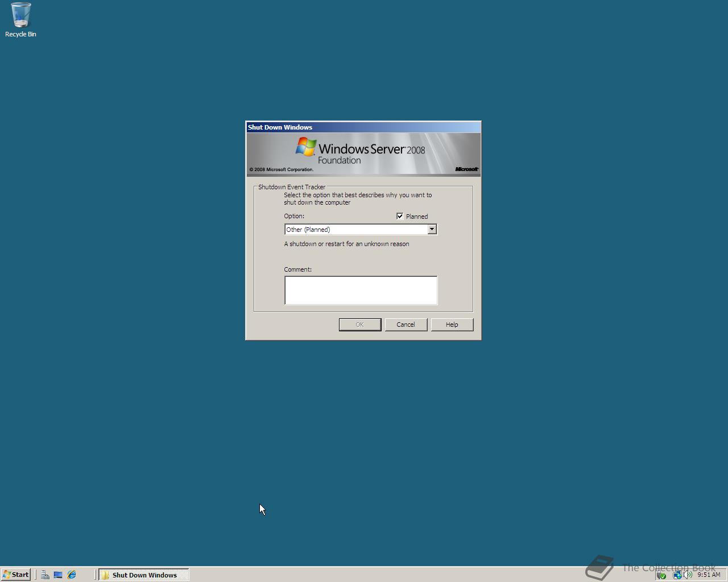Viewport: 728px width, 582px height.
Task: Open the volume speaker tray icon
Action: (x=688, y=575)
